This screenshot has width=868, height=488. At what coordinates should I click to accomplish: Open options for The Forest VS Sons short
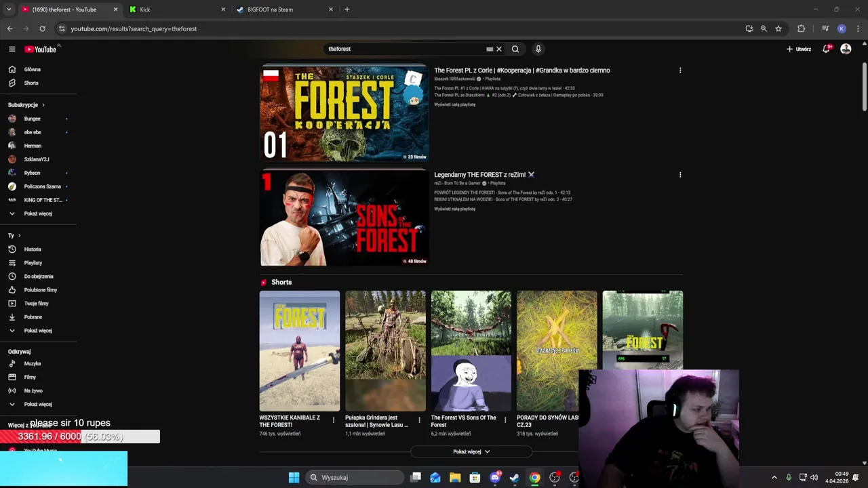point(505,420)
